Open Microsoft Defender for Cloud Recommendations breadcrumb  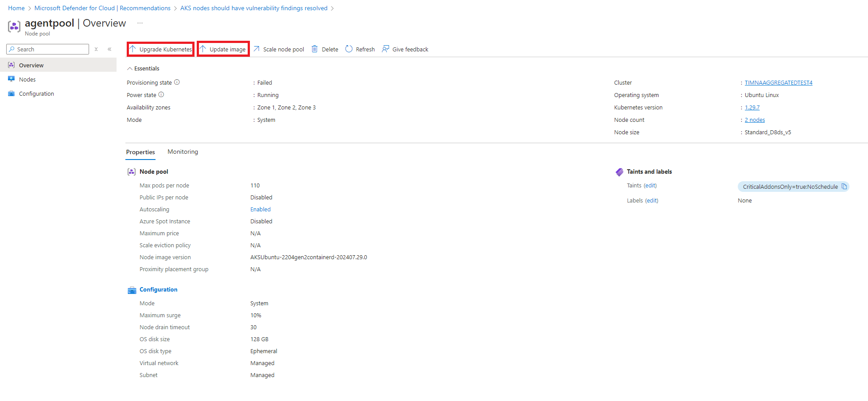point(102,8)
